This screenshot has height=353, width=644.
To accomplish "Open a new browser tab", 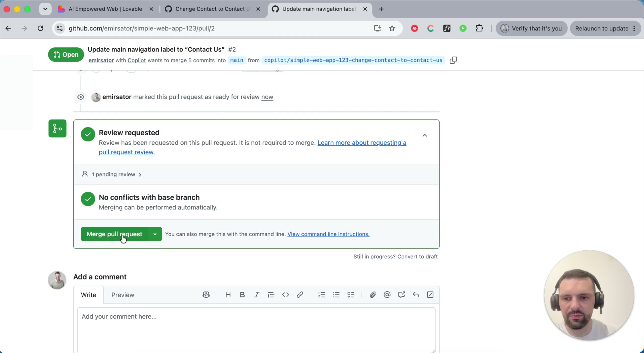I will click(381, 9).
